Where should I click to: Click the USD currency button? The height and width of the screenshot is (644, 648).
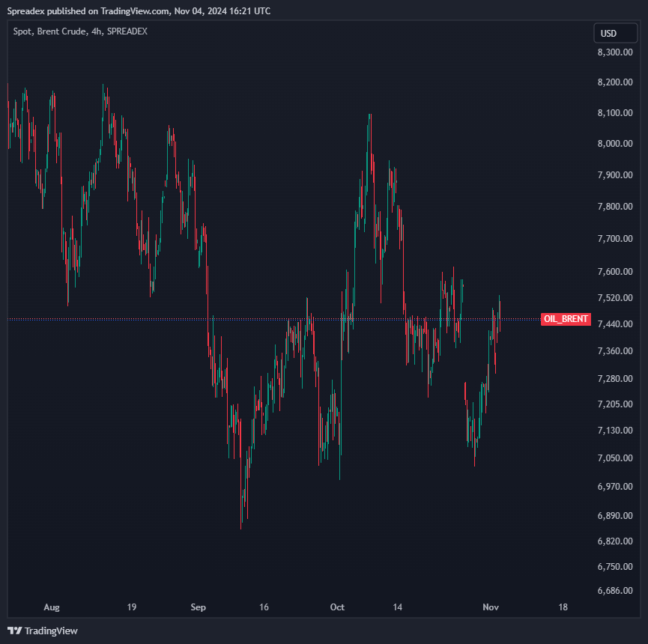coord(615,33)
